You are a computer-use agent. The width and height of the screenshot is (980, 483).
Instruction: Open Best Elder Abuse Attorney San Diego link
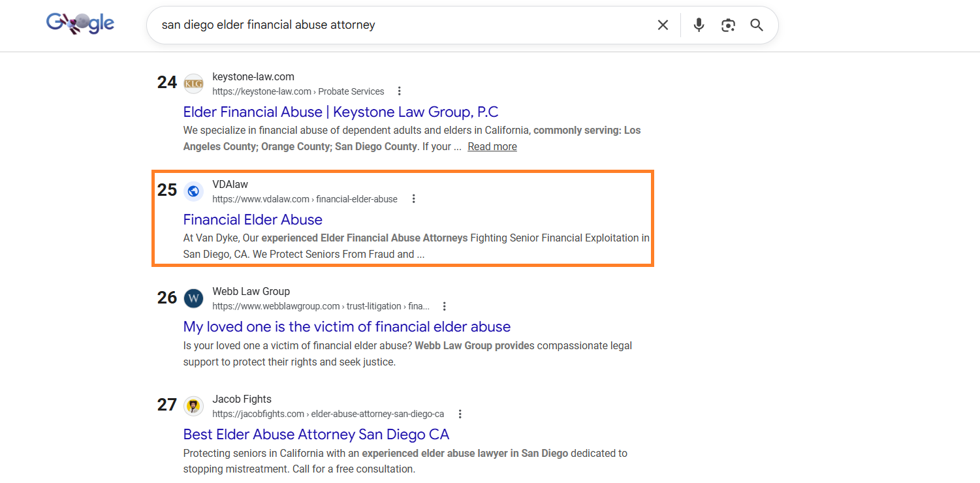point(316,434)
